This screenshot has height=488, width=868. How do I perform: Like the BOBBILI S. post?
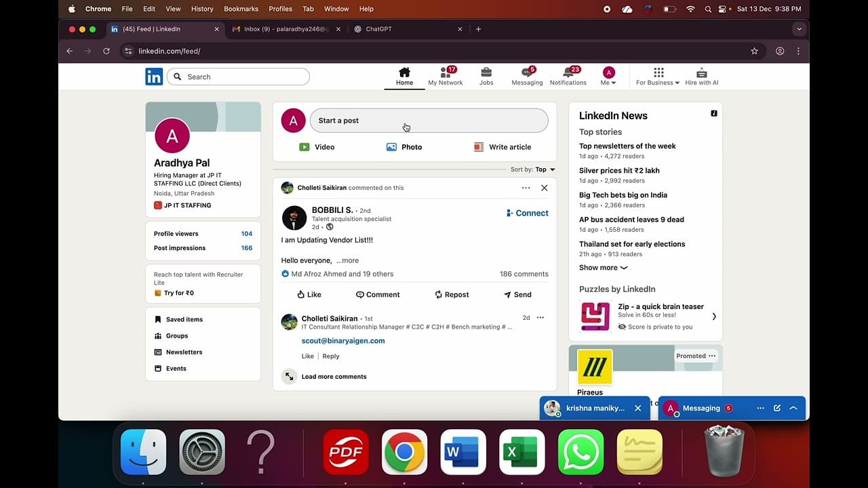click(309, 295)
